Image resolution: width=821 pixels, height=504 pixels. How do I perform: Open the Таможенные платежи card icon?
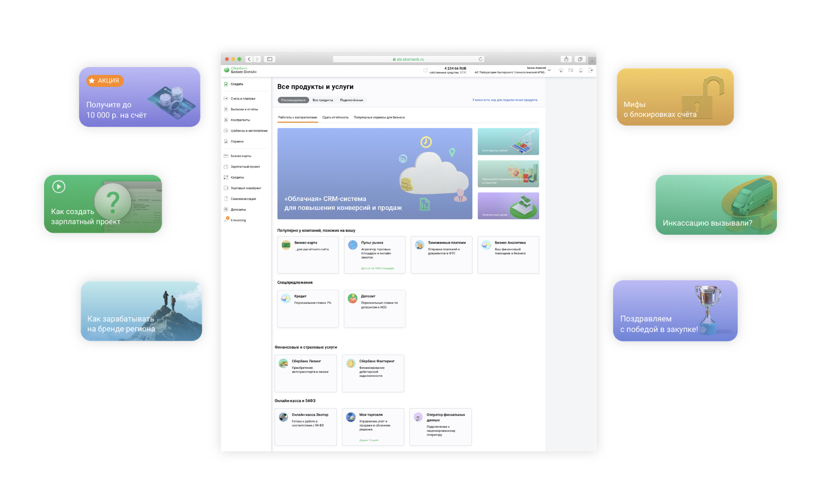pyautogui.click(x=419, y=245)
